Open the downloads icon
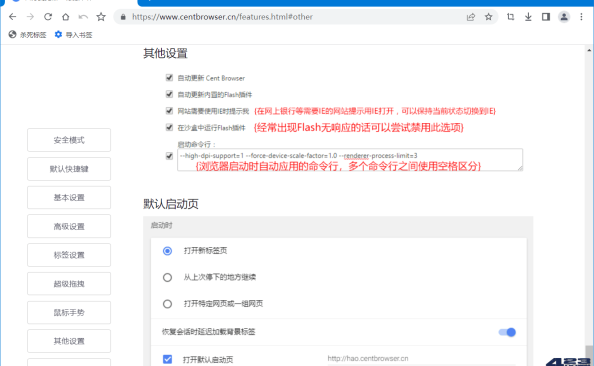Image resolution: width=594 pixels, height=366 pixels. click(x=528, y=17)
